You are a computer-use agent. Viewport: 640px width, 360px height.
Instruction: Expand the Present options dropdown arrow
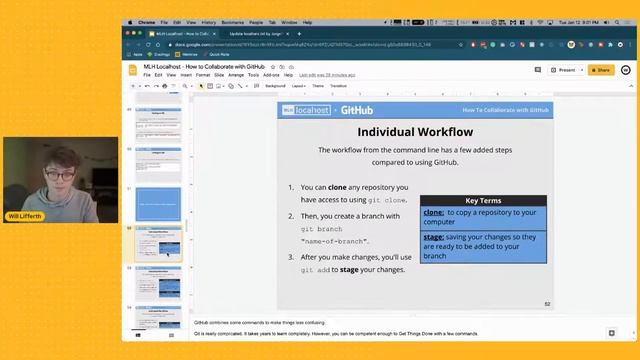click(x=582, y=70)
